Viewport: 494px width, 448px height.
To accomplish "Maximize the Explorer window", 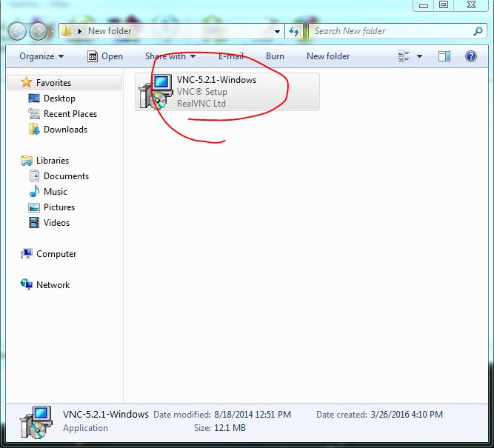I will pyautogui.click(x=444, y=5).
